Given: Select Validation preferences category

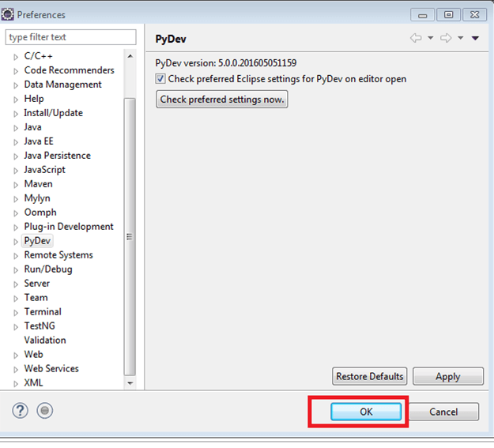Looking at the screenshot, I should point(45,340).
